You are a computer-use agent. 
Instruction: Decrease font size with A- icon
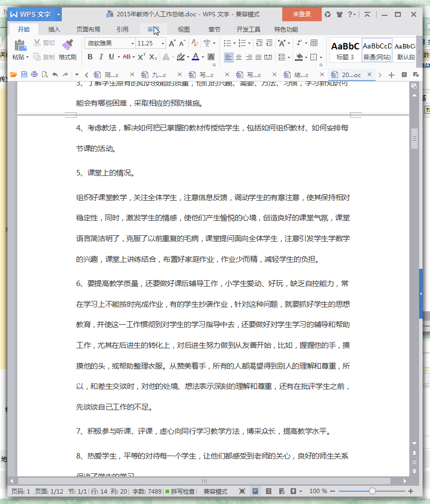pos(182,43)
